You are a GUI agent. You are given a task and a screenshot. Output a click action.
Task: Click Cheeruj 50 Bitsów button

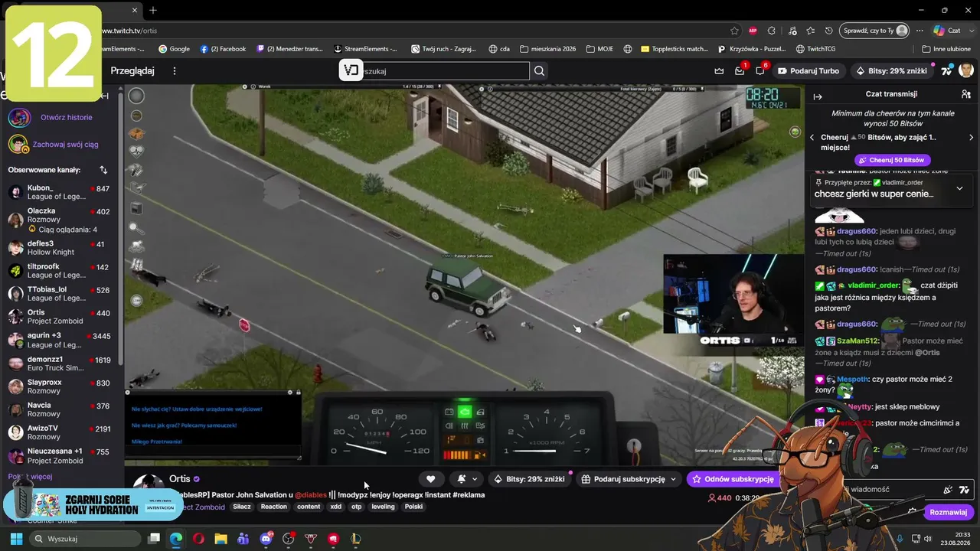pos(892,160)
